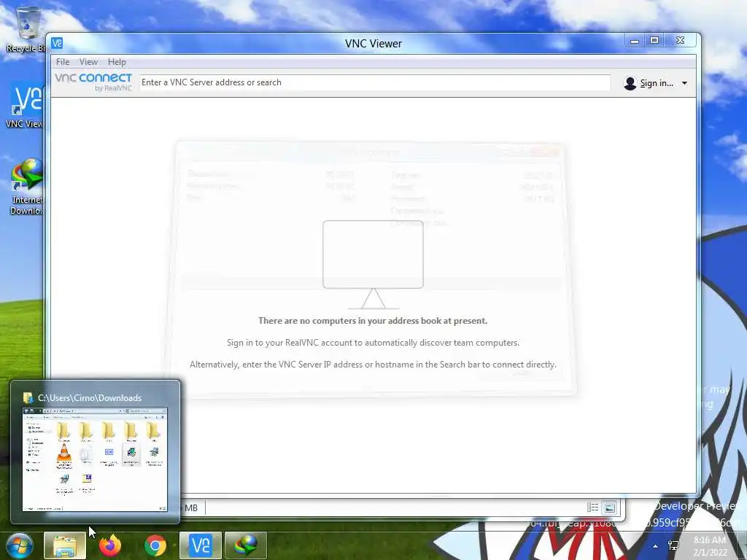Minimize the VNC Viewer window
Viewport: 747px width, 560px height.
click(635, 41)
